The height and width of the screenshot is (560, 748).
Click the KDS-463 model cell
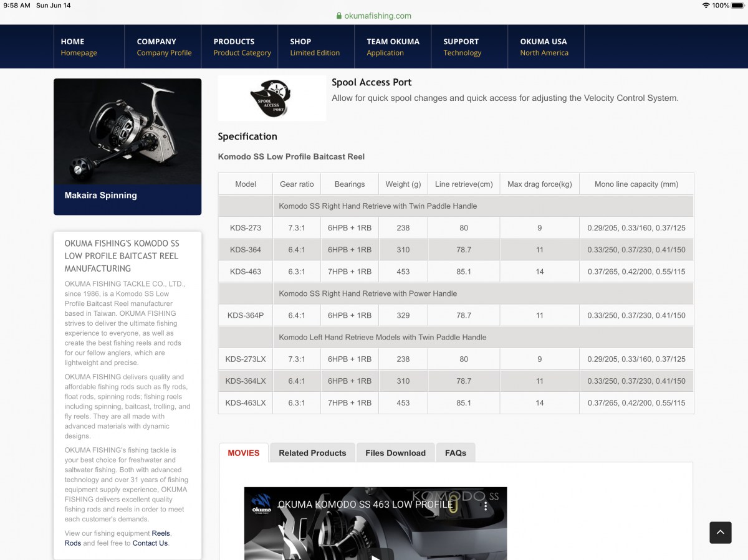(246, 272)
